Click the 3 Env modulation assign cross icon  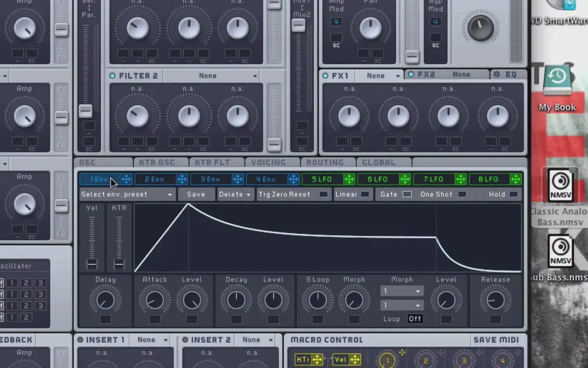[x=238, y=179]
